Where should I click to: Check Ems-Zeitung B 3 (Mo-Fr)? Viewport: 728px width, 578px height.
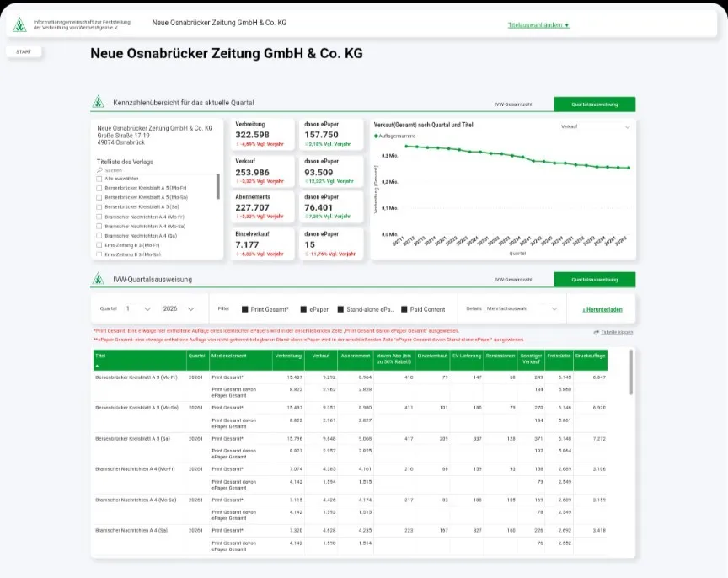click(x=99, y=245)
